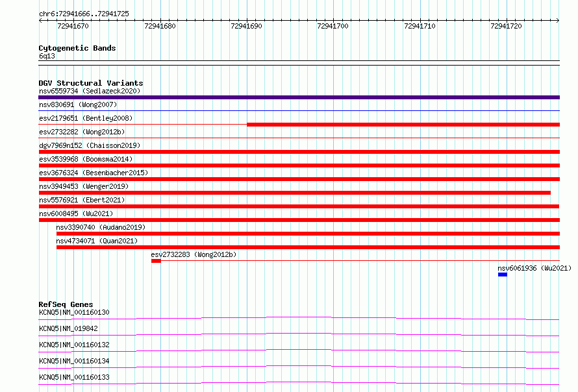This screenshot has height=392, width=578.
Task: Select the dark purple nsv6559734 variant bar
Action: 299,97
